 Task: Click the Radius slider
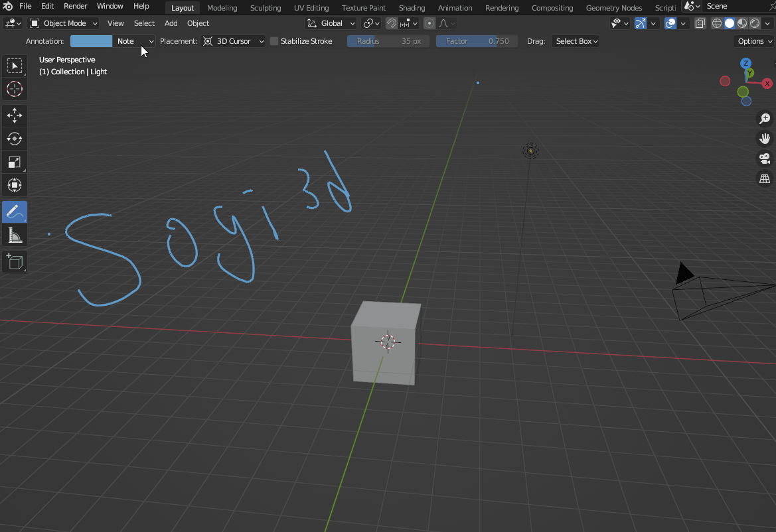388,41
